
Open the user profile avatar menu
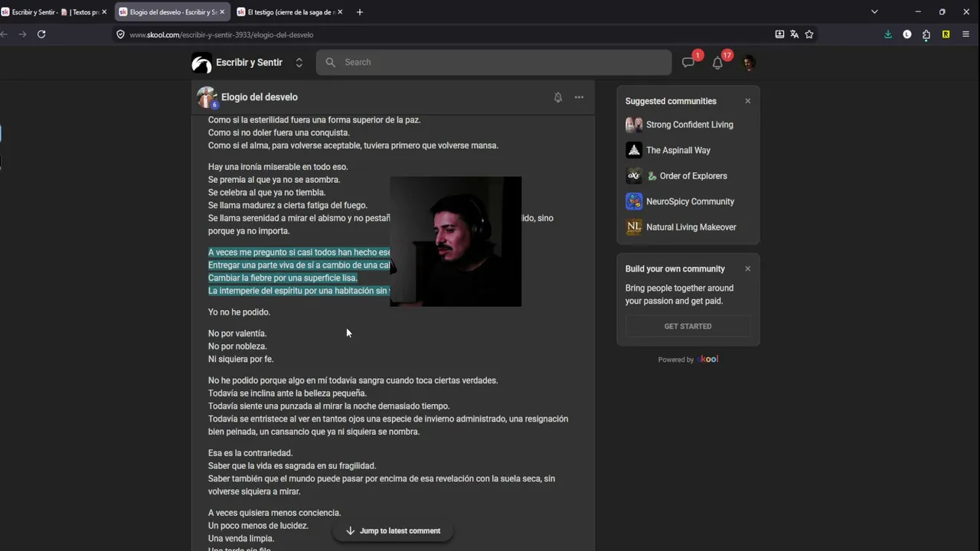point(749,63)
